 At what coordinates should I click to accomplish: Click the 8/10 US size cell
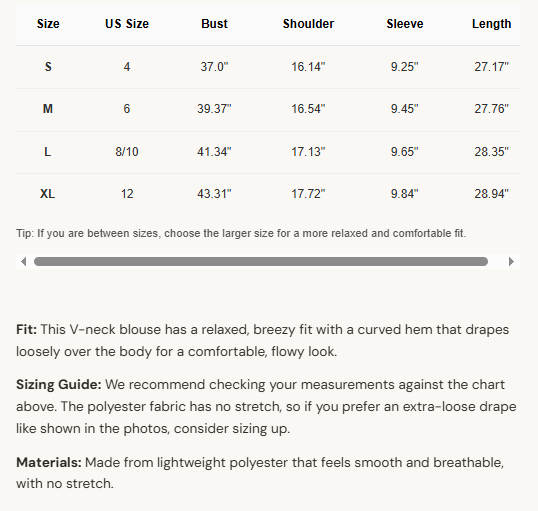click(x=127, y=152)
